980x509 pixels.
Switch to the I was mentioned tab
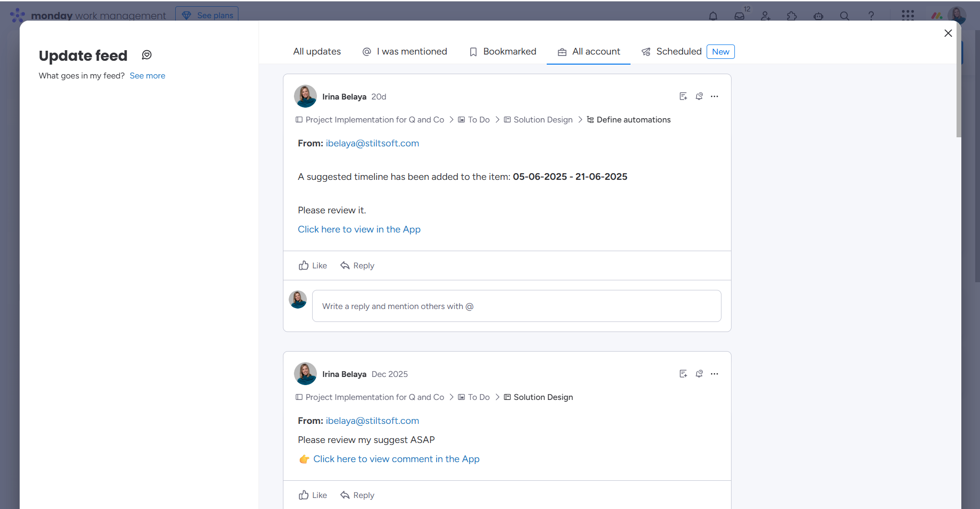405,51
